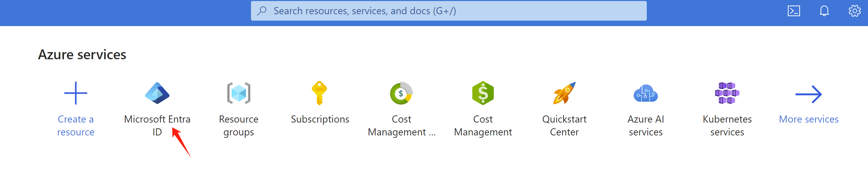
Task: Click the Kubernetes services purple cubes icon
Action: pyautogui.click(x=727, y=93)
